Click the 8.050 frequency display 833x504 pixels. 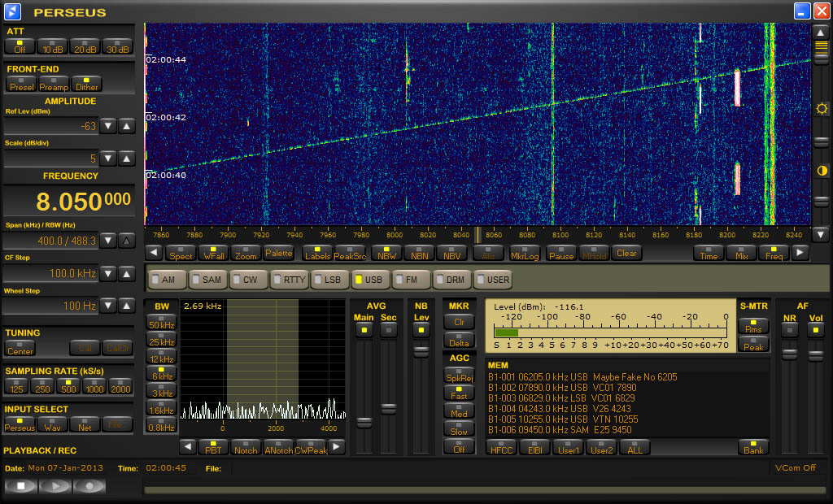point(70,202)
